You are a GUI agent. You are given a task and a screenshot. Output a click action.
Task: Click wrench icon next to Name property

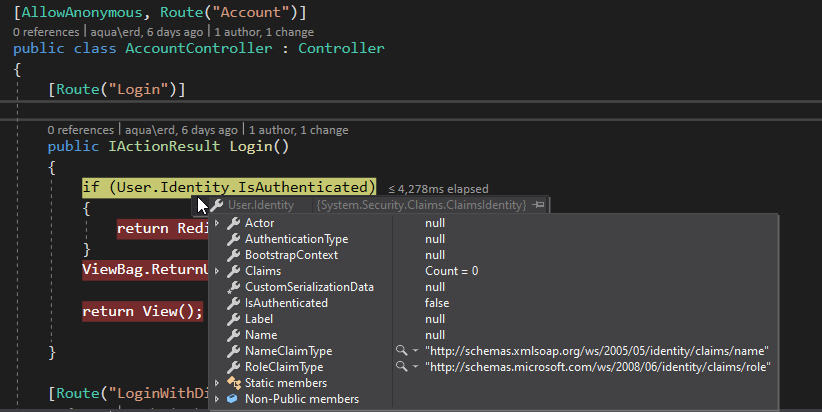click(x=234, y=335)
